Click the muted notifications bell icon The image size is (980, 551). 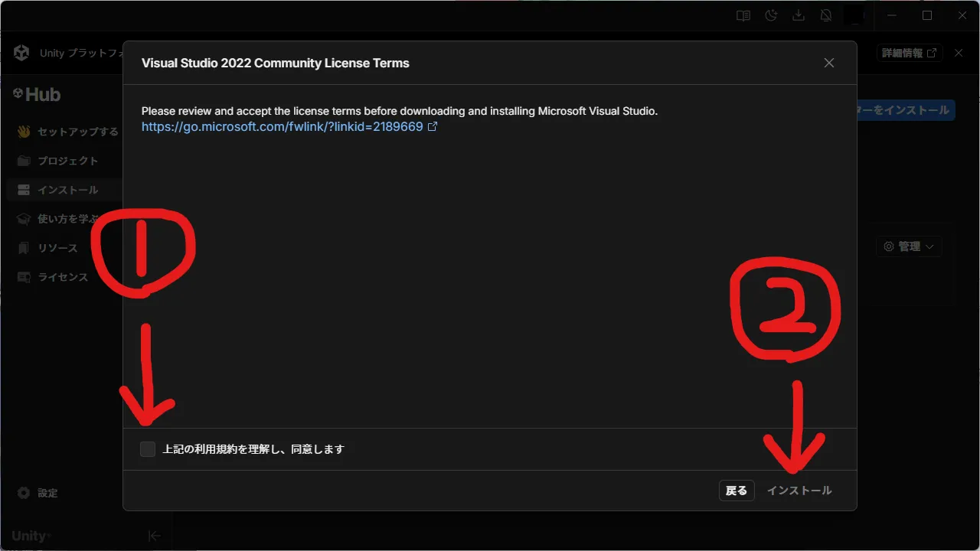[x=825, y=15]
